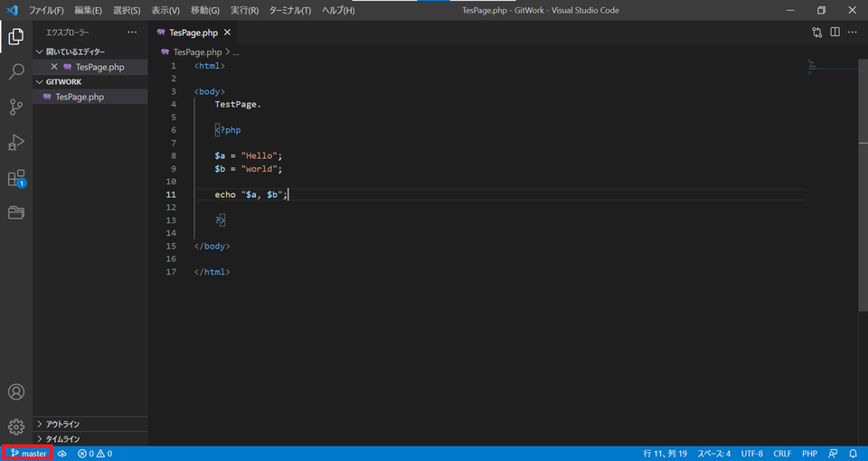Open the Explorer panel more actions ellipsis
This screenshot has width=868, height=461.
[x=132, y=33]
